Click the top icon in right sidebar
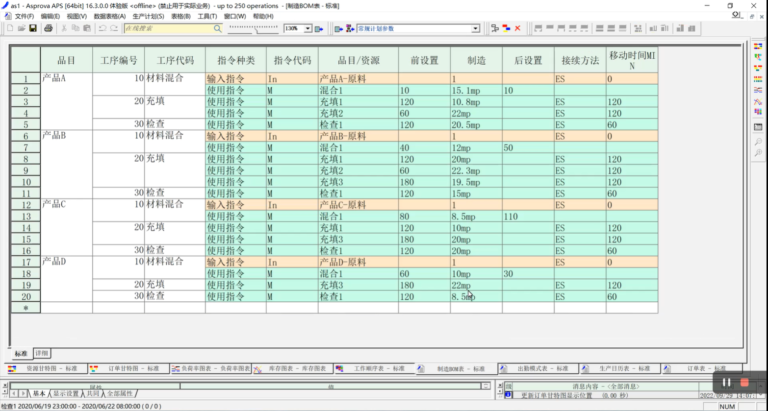Image resolution: width=768 pixels, height=411 pixels. [x=758, y=47]
